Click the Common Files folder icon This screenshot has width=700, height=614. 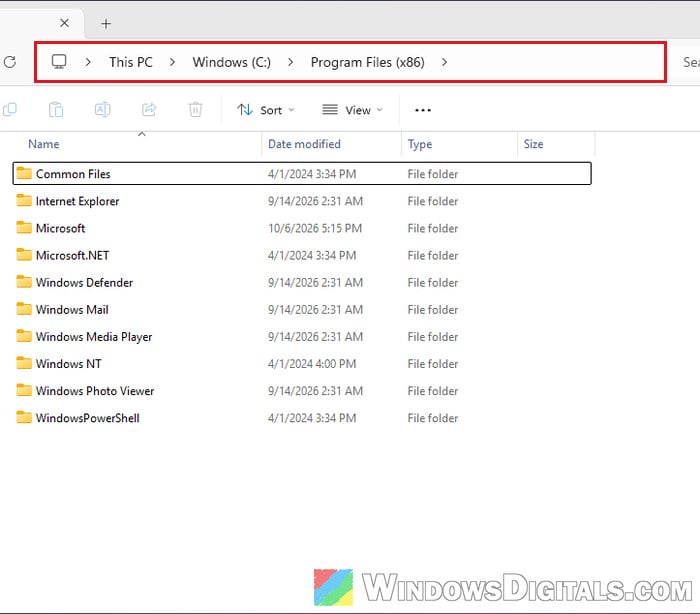click(24, 173)
